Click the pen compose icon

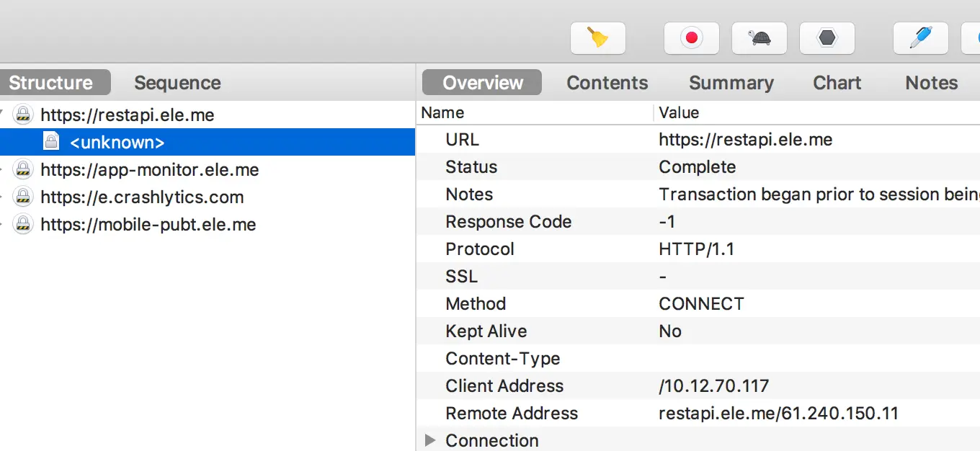[920, 37]
